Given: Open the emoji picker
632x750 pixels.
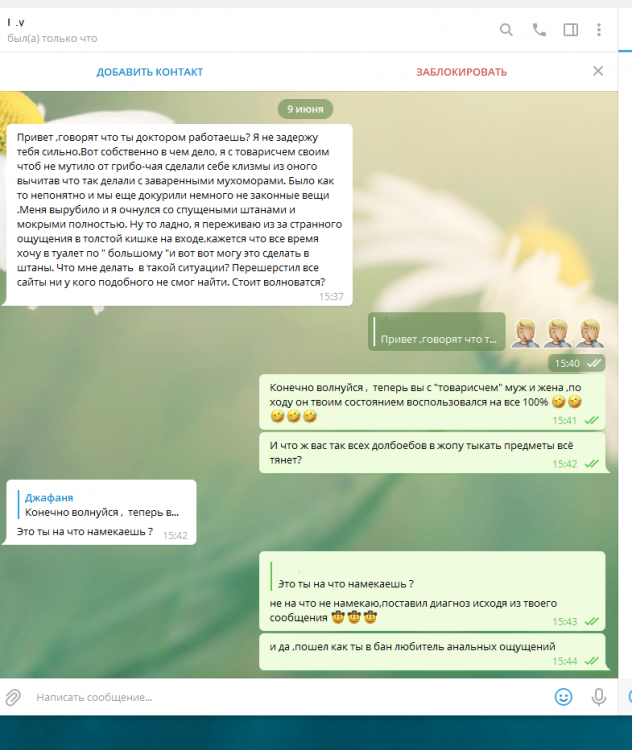Looking at the screenshot, I should tap(564, 697).
